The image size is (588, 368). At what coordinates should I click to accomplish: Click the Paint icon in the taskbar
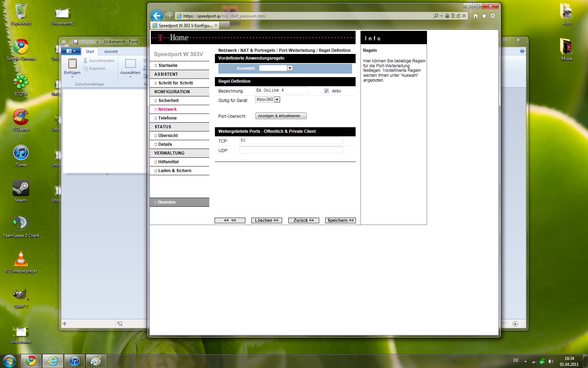(x=96, y=361)
